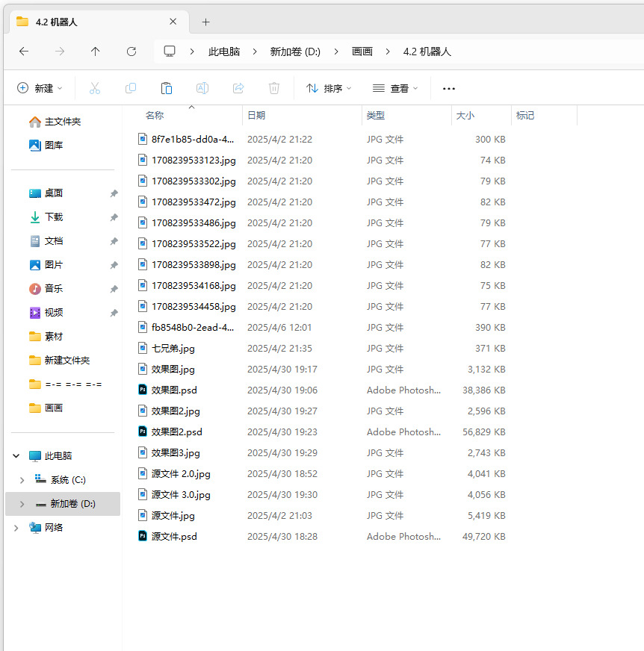Open the 新建 dropdown menu
This screenshot has height=651, width=644.
40,88
